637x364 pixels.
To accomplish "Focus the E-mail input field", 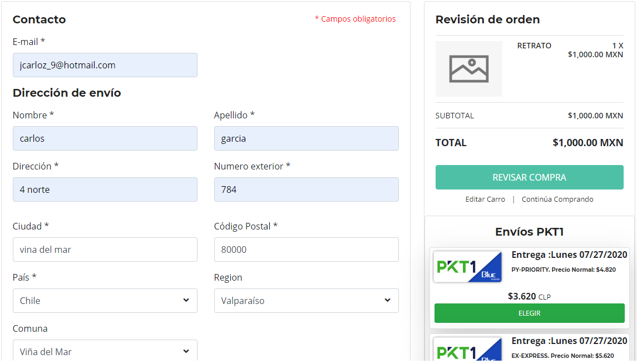I will coord(105,65).
